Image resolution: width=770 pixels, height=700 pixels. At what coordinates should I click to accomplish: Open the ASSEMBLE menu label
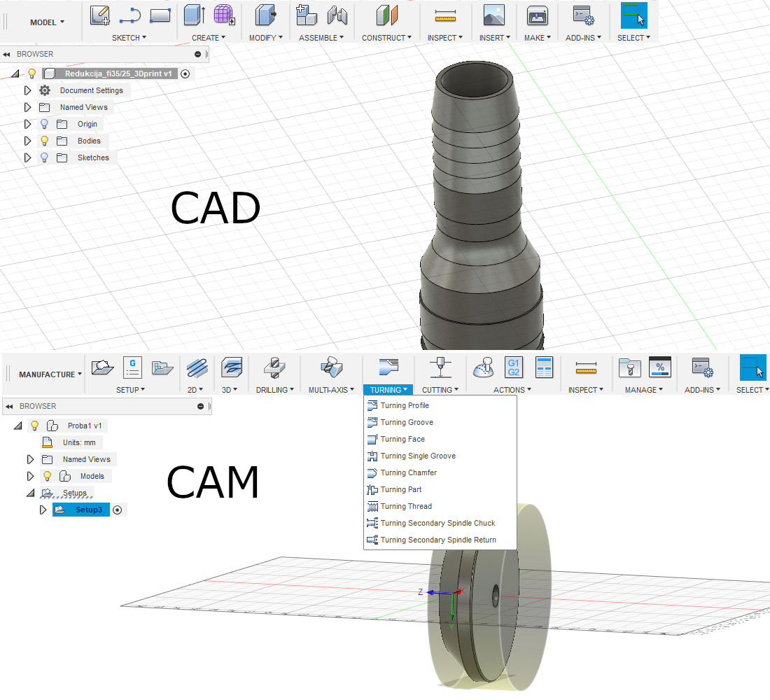(x=322, y=38)
